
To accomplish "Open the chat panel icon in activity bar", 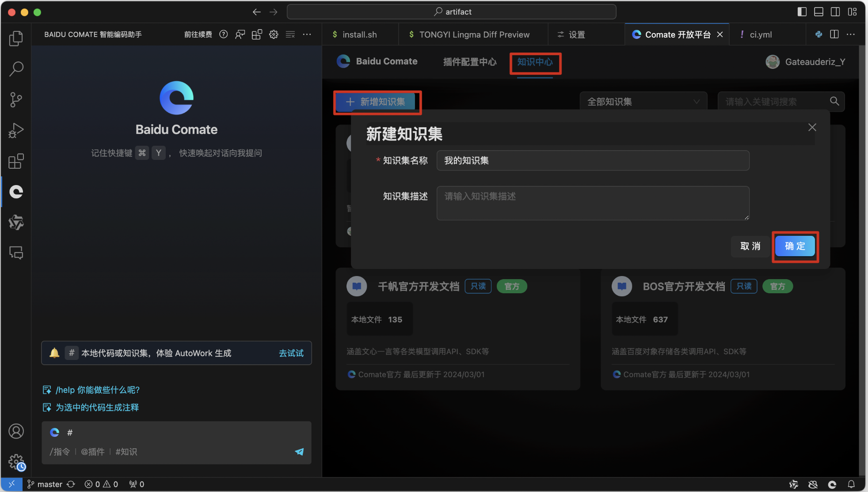I will (x=16, y=253).
